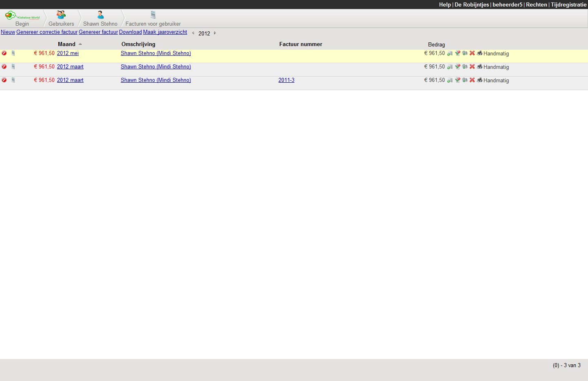588x381 pixels.
Task: Click the red X delete icon for 2012 mei invoice
Action: tap(472, 53)
